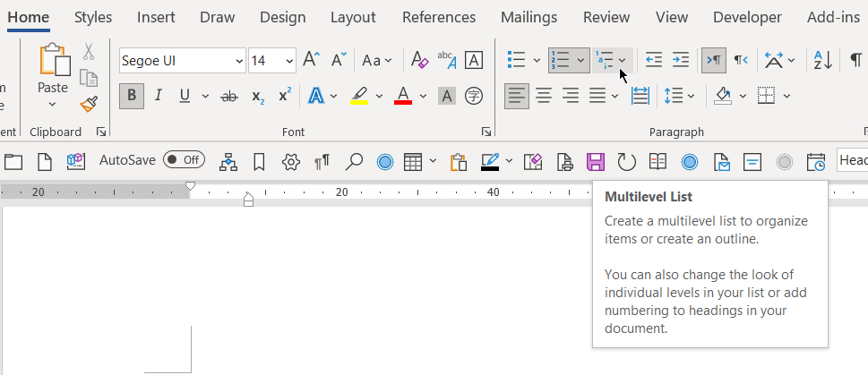Image resolution: width=868 pixels, height=375 pixels.
Task: Open the References tab
Action: tap(439, 17)
